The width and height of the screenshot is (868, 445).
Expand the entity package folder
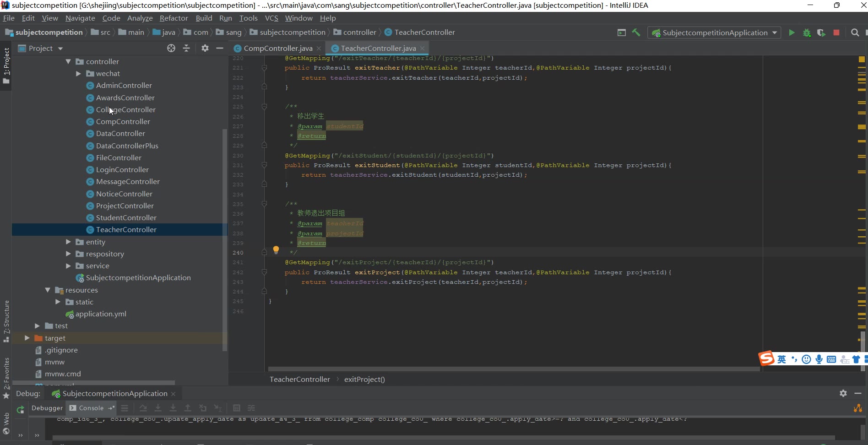[68, 242]
